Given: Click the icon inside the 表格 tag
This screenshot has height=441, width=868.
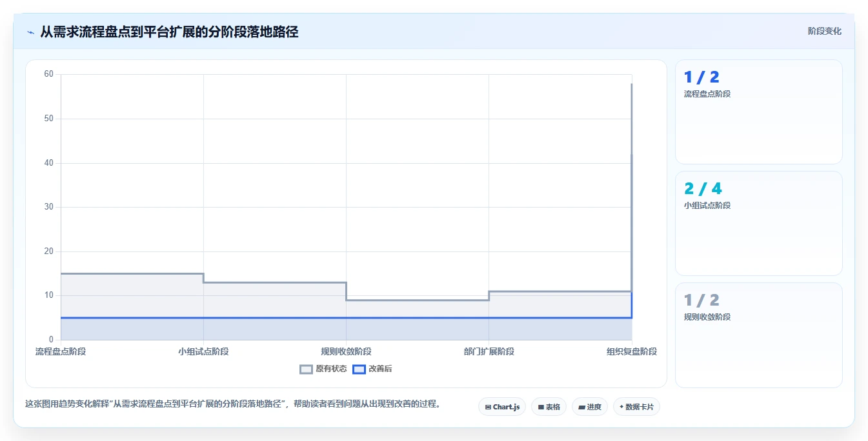Looking at the screenshot, I should [x=541, y=407].
